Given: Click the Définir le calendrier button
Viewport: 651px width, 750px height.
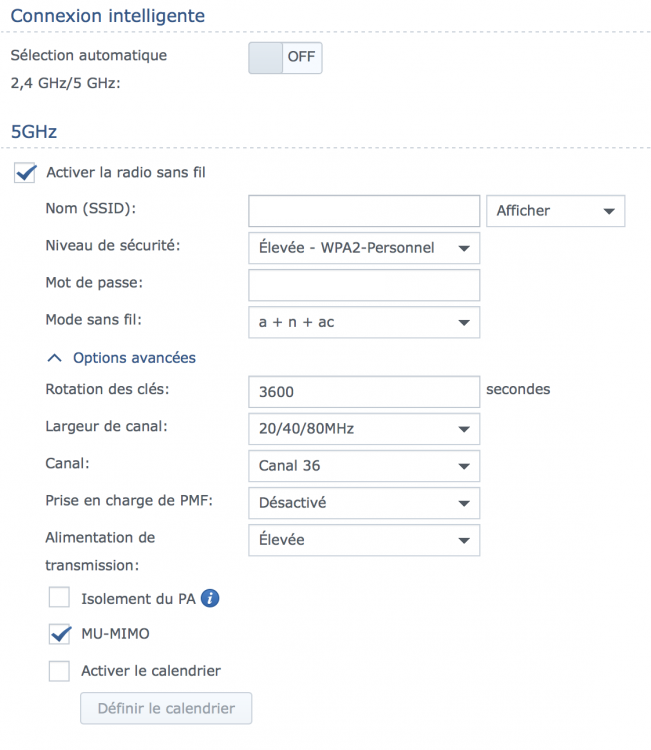Looking at the screenshot, I should click(x=166, y=708).
